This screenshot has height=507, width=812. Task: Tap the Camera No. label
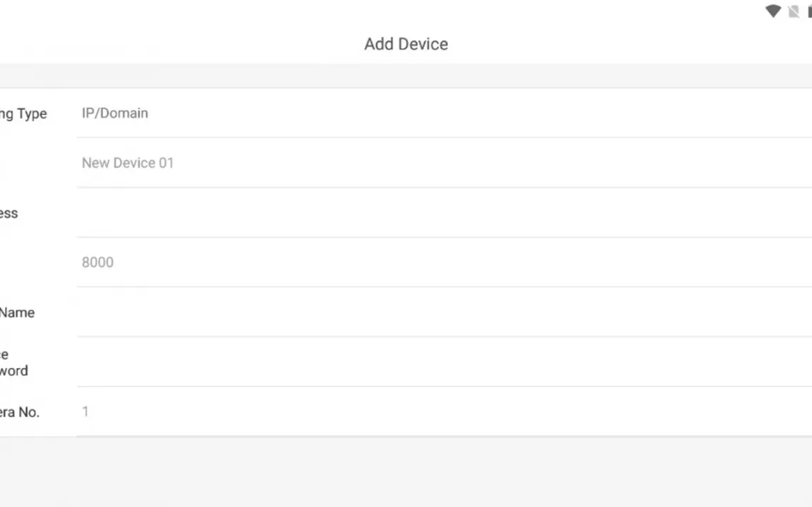pos(19,412)
